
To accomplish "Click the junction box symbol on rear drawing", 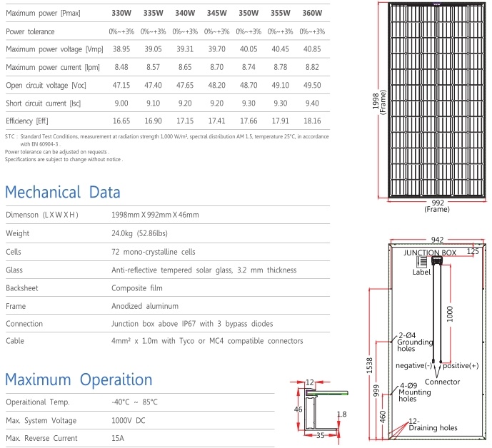I will tap(437, 260).
